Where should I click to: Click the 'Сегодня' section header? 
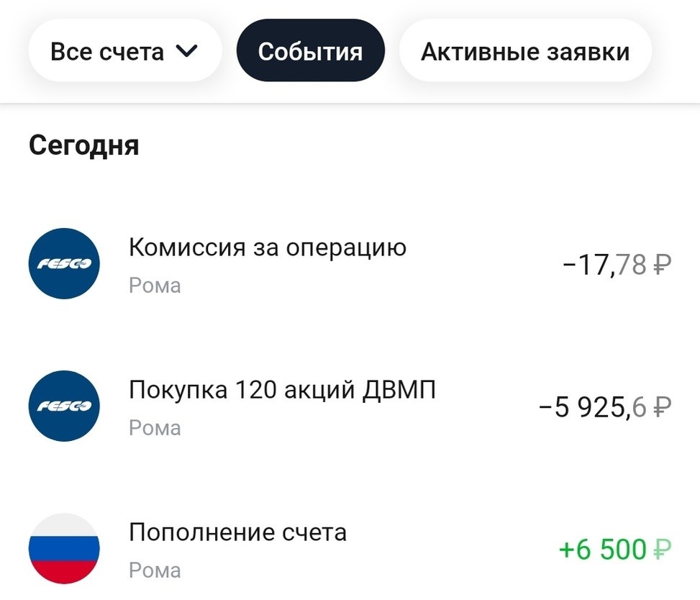pos(84,145)
